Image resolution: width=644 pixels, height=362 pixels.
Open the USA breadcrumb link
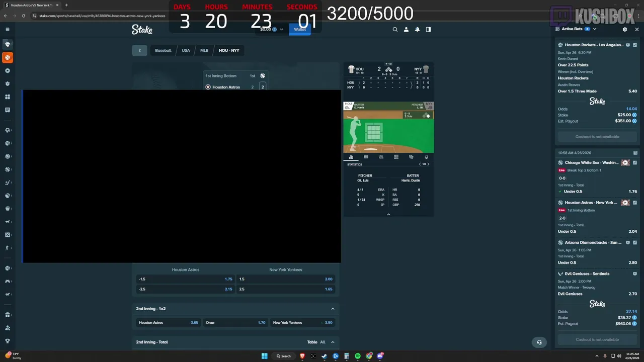(x=186, y=50)
